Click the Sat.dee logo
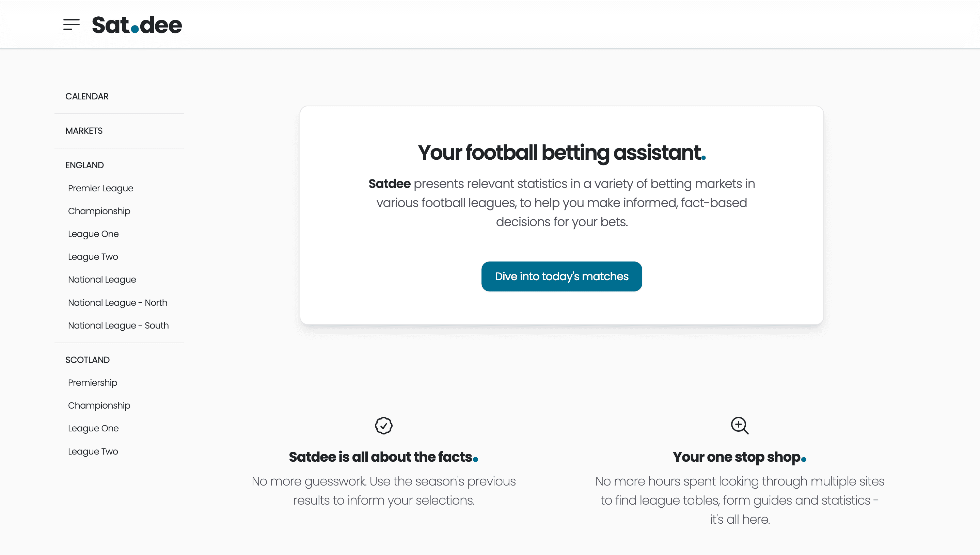 (137, 25)
